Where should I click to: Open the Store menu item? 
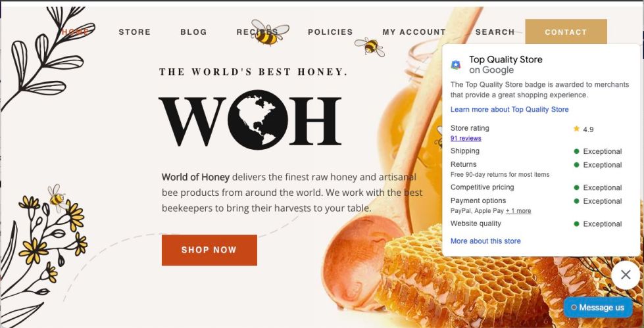[x=135, y=32]
